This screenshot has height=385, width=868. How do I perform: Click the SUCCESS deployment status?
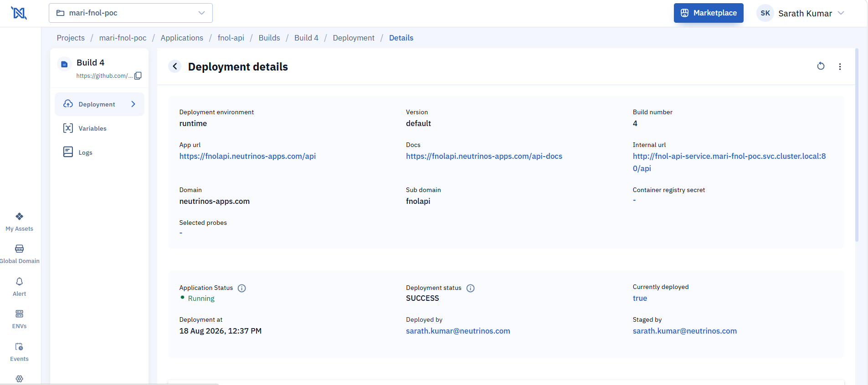(422, 298)
